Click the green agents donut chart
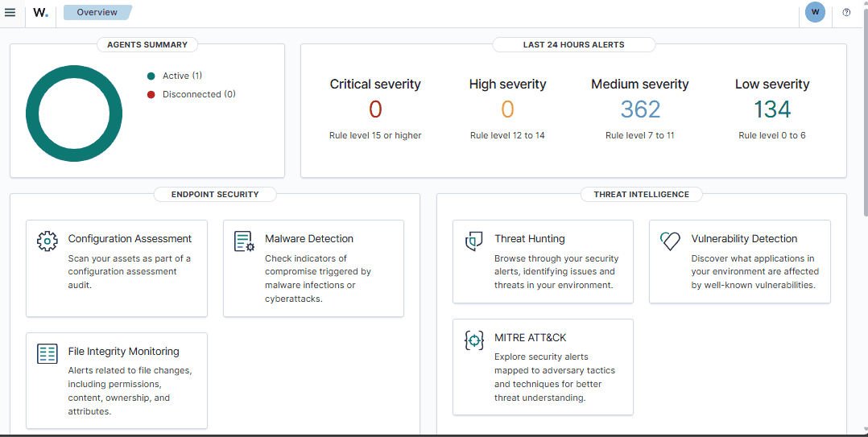The image size is (868, 437). point(33,113)
